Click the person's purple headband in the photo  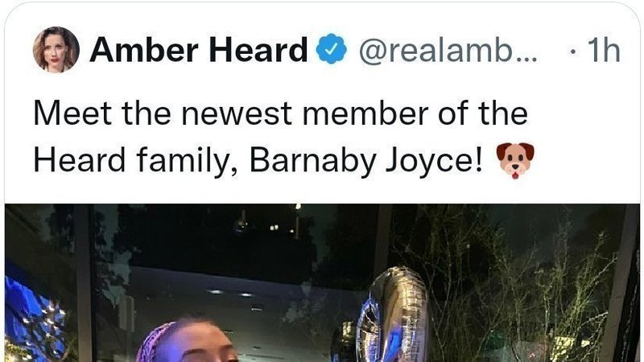pos(155,341)
